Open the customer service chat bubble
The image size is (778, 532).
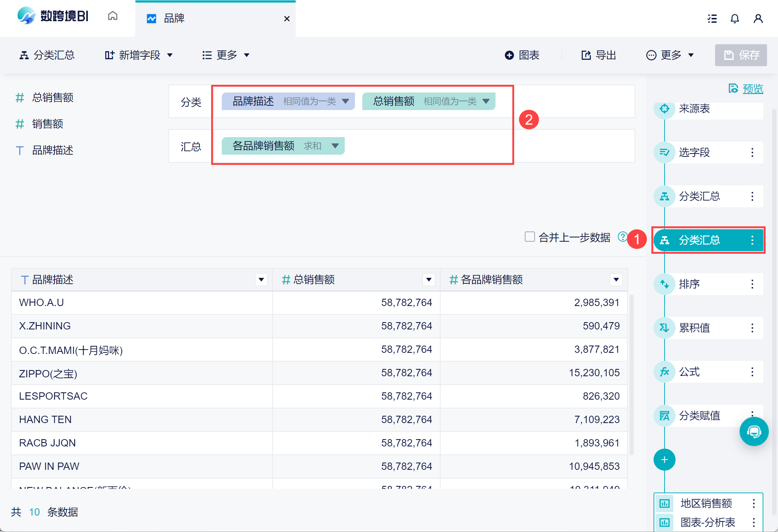tap(753, 431)
